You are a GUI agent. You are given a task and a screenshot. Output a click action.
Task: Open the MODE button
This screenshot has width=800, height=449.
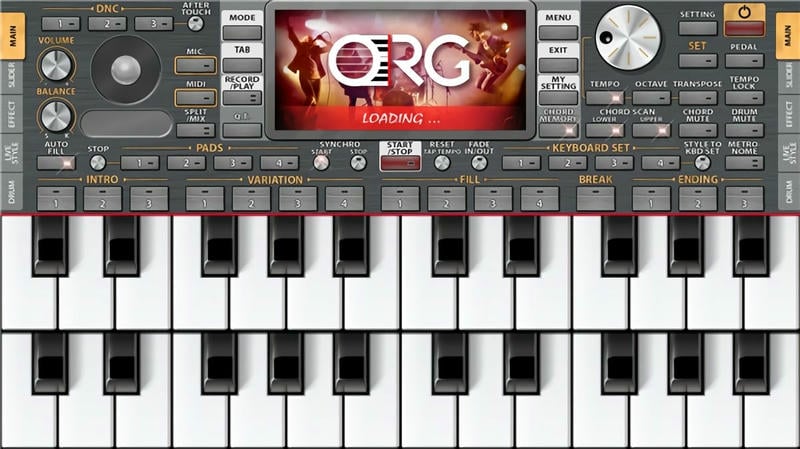(242, 33)
